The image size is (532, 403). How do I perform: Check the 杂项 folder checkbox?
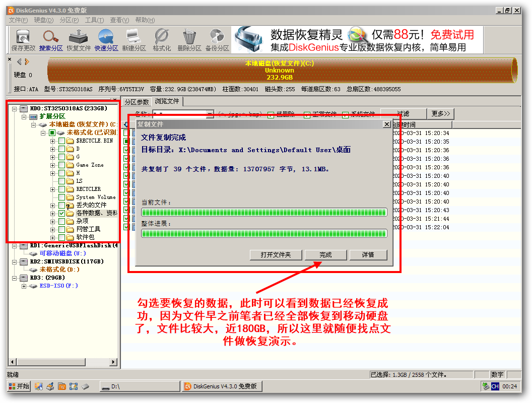[62, 221]
